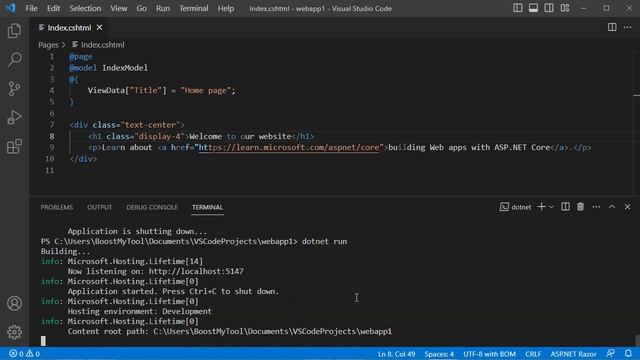Change indentation via Spaces: 4
The image size is (640, 360).
click(x=439, y=354)
